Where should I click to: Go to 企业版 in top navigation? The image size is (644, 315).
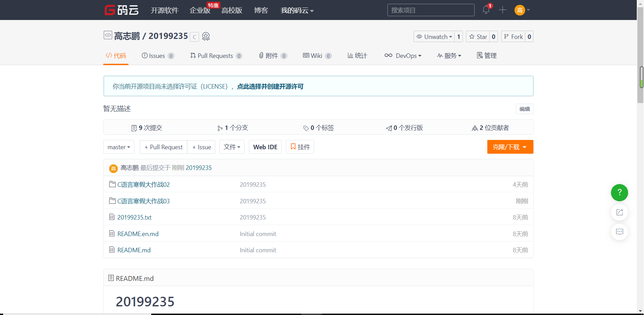200,10
